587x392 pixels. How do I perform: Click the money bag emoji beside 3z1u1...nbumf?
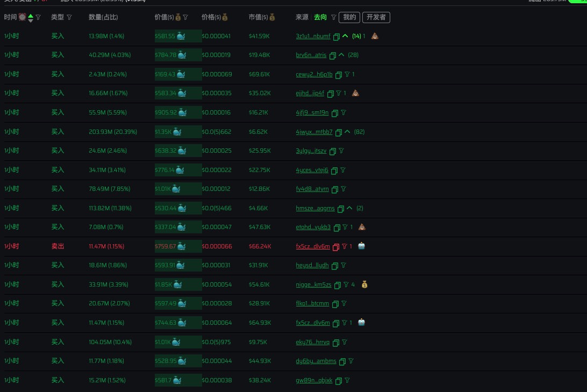click(x=375, y=36)
